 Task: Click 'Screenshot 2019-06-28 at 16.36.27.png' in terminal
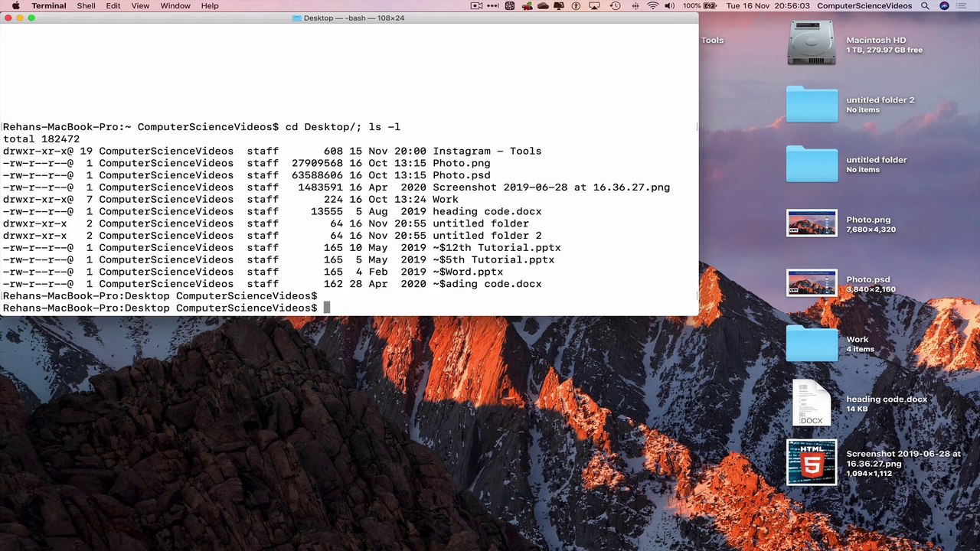click(x=551, y=187)
